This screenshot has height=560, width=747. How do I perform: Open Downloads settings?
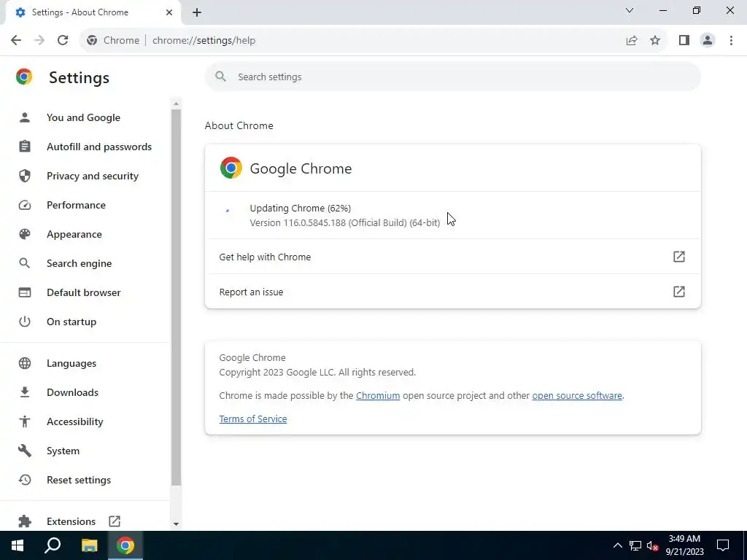[x=72, y=392]
